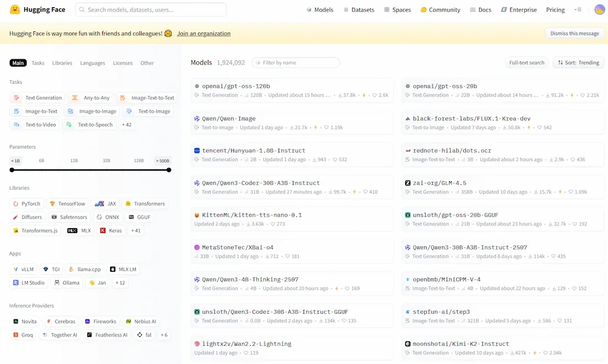Filter by ONNX library
This screenshot has height=364, width=608.
click(108, 217)
